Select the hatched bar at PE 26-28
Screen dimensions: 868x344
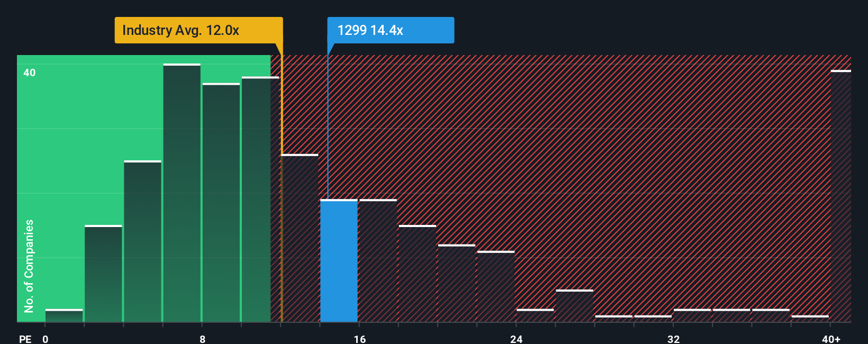(574, 305)
